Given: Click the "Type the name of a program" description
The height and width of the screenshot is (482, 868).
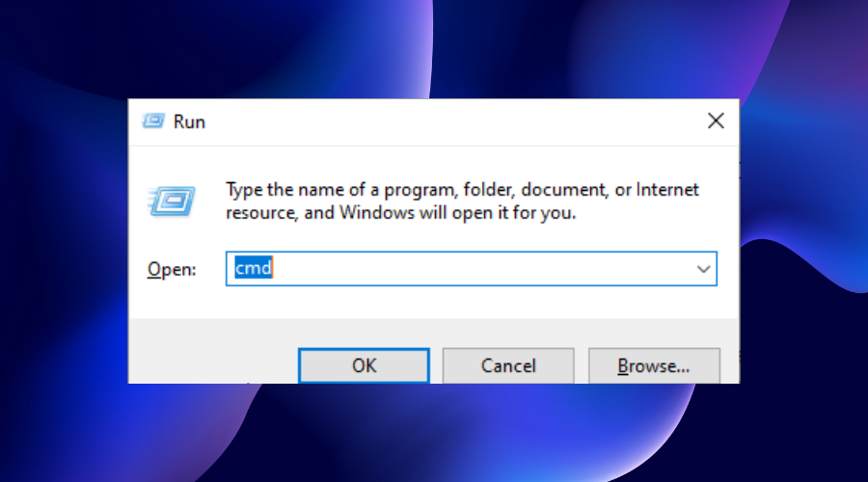Looking at the screenshot, I should pyautogui.click(x=462, y=201).
